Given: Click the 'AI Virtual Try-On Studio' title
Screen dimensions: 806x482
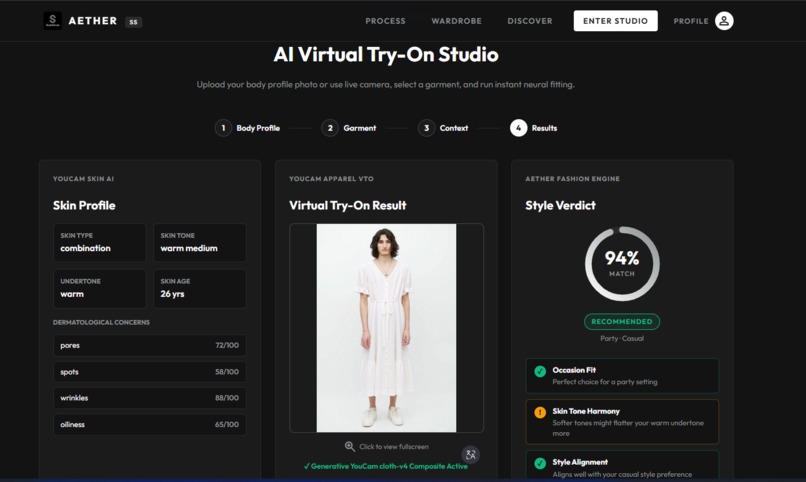Looking at the screenshot, I should [x=386, y=54].
